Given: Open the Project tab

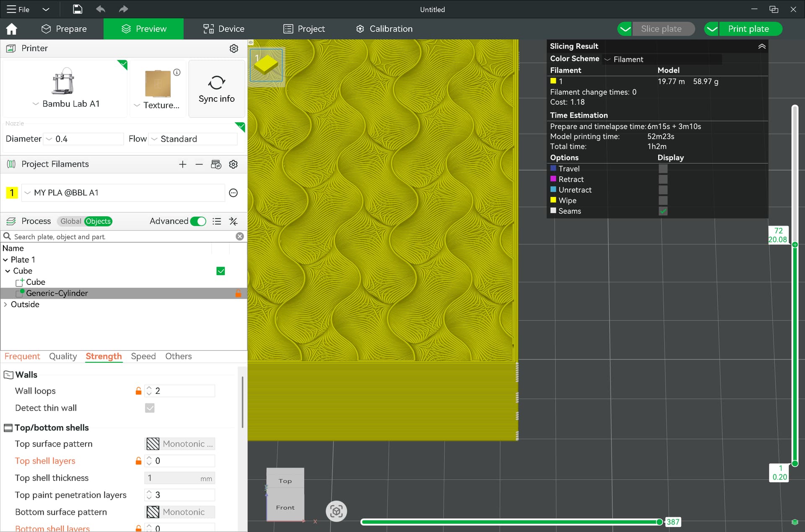Looking at the screenshot, I should coord(304,29).
